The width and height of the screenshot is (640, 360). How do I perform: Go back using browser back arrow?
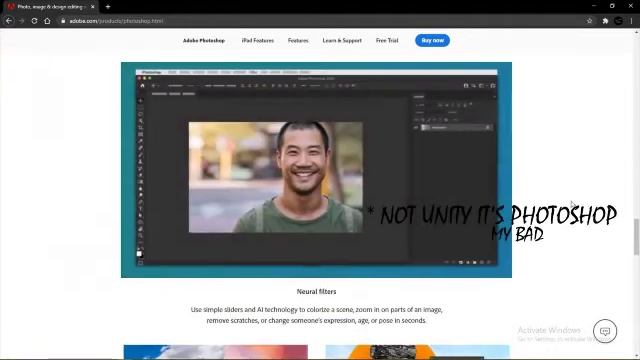click(x=9, y=21)
